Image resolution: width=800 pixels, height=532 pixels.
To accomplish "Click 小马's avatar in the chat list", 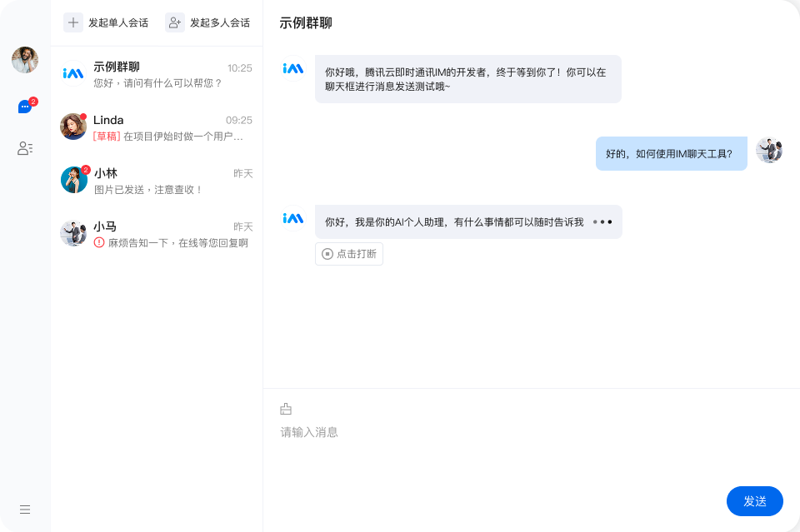I will coord(73,233).
